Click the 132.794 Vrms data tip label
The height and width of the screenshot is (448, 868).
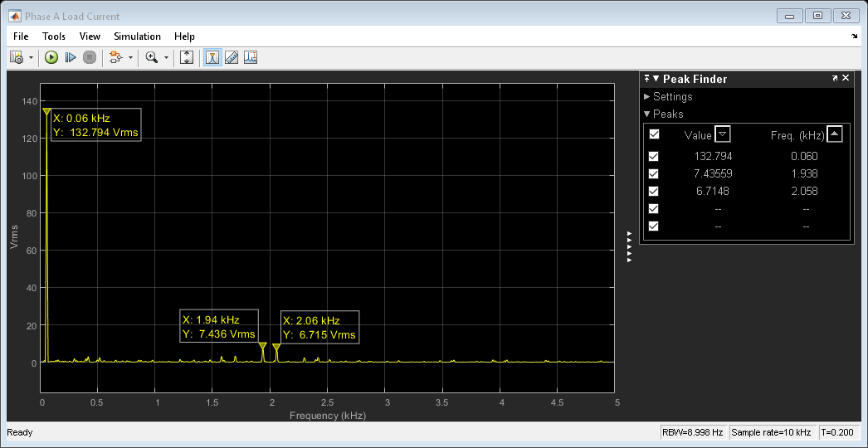[x=96, y=125]
